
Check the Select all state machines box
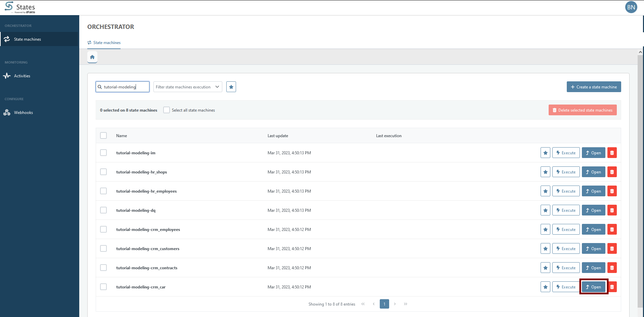pos(167,110)
